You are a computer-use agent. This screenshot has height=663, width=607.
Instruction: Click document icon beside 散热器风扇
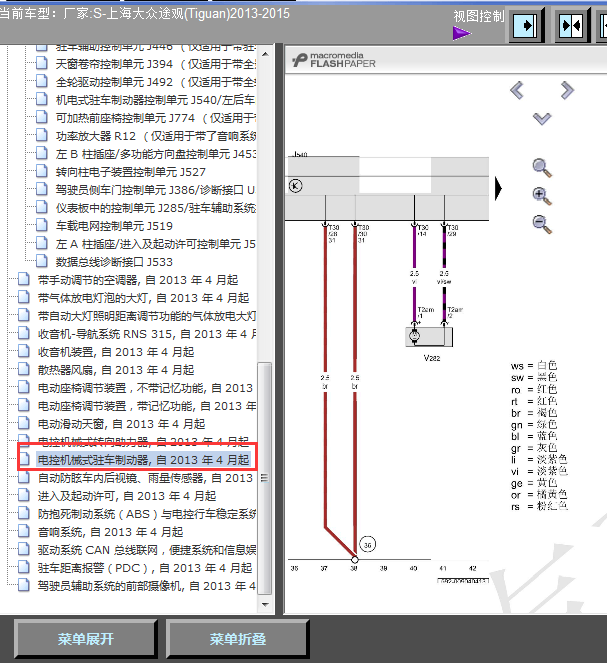[24, 369]
